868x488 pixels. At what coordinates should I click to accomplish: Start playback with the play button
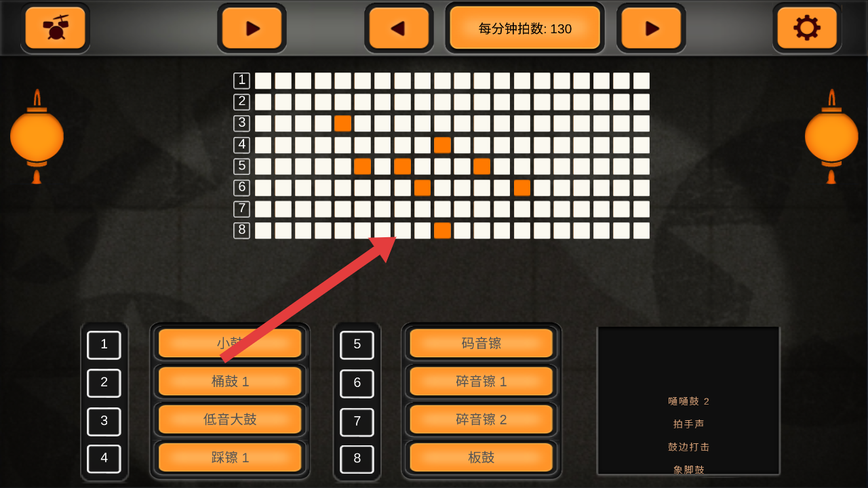click(252, 28)
